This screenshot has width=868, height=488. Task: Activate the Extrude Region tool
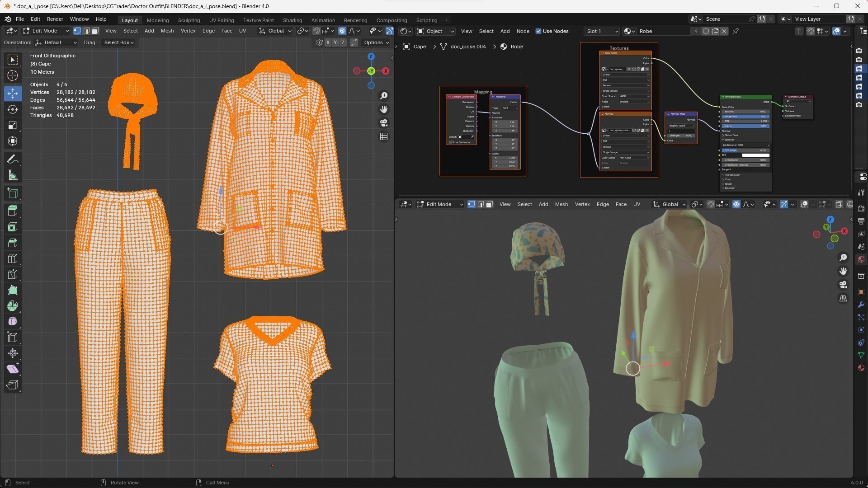click(13, 211)
